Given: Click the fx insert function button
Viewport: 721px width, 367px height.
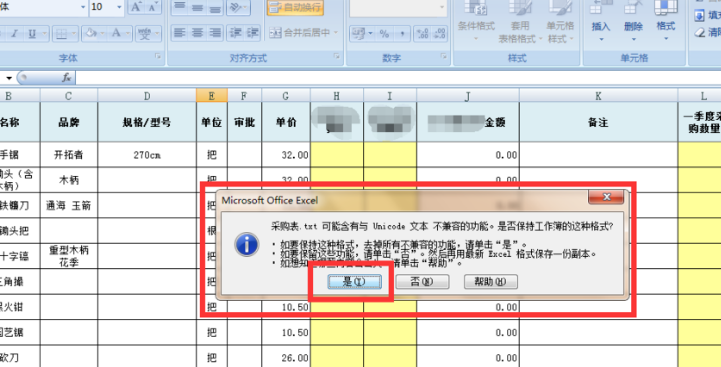Looking at the screenshot, I should point(67,78).
